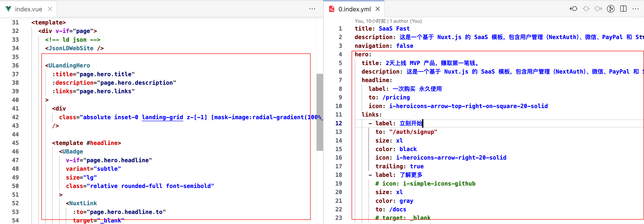Click the red YAML file icon on tab
This screenshot has height=224, width=644.
coord(332,9)
